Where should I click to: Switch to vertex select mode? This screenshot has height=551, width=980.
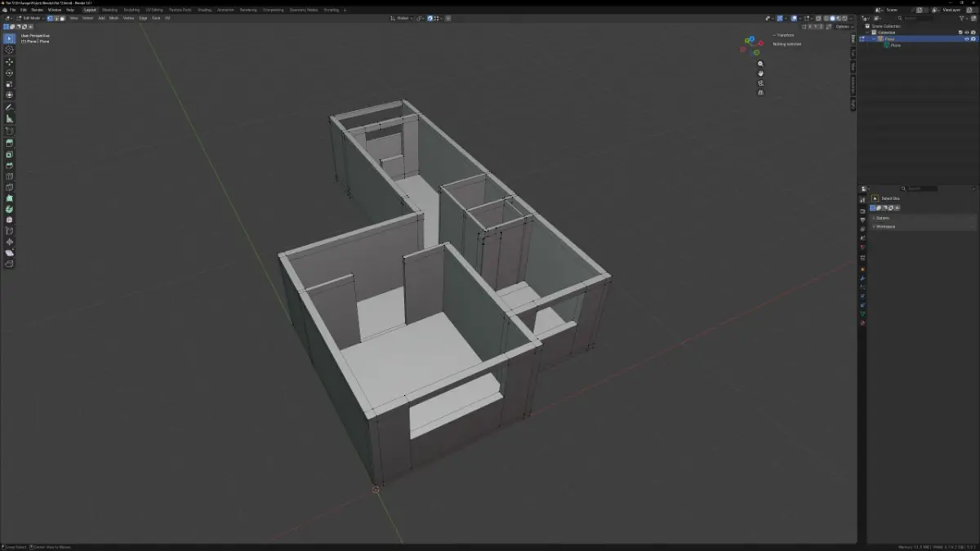pos(50,18)
